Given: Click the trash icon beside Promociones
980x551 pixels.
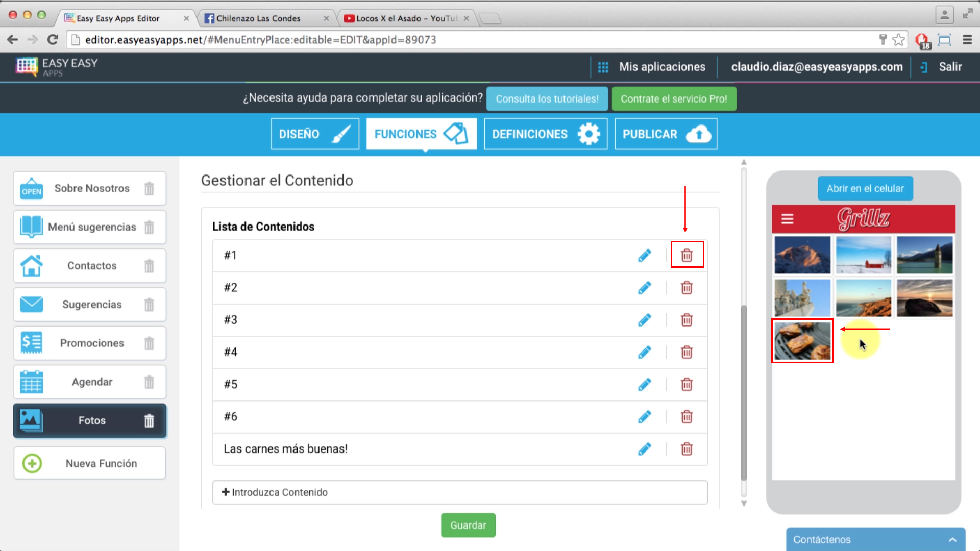Looking at the screenshot, I should 149,343.
